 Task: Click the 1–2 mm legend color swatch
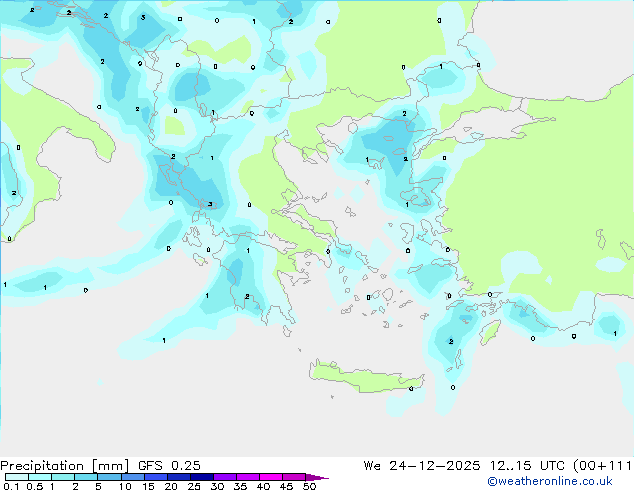tap(63, 477)
